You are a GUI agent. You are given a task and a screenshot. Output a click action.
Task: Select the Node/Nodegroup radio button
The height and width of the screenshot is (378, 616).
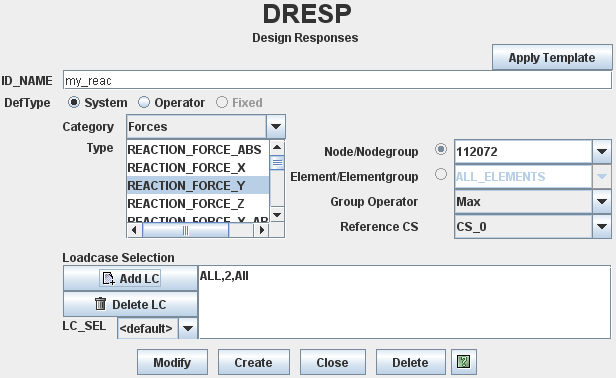[441, 149]
